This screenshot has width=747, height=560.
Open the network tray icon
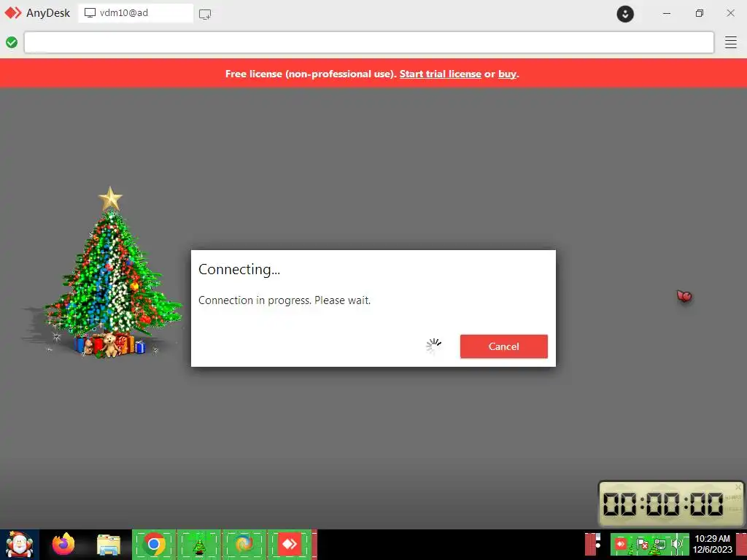tap(659, 544)
